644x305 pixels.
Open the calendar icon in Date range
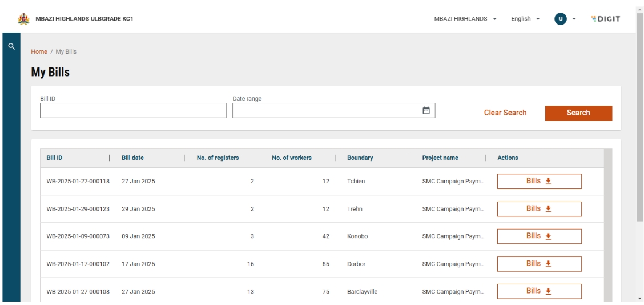click(425, 110)
